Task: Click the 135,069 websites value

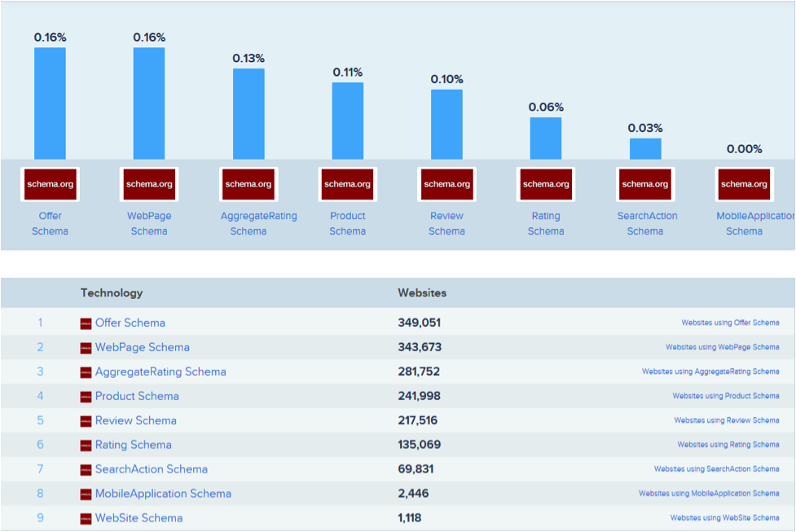Action: pos(420,445)
